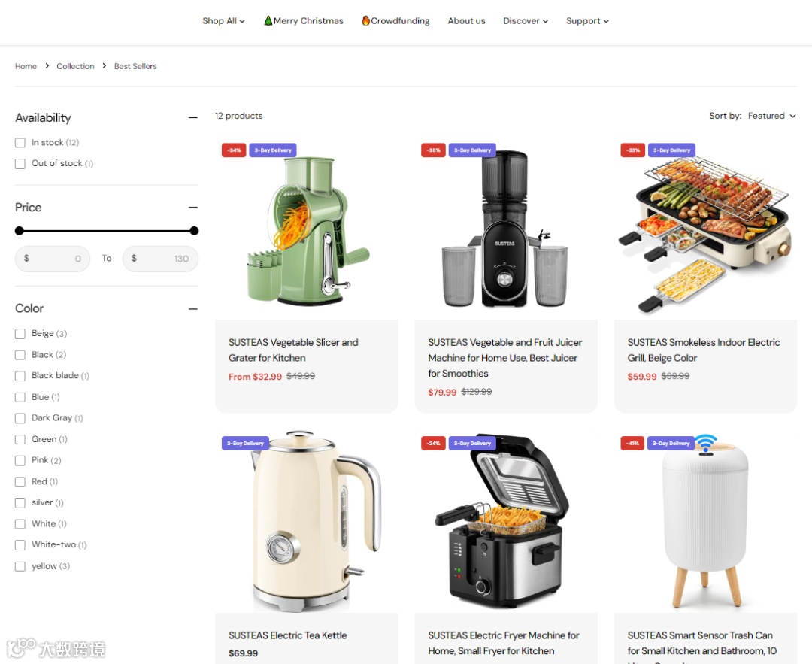
Task: Click 3-Day Delivery badge on juicer product
Action: coord(472,150)
